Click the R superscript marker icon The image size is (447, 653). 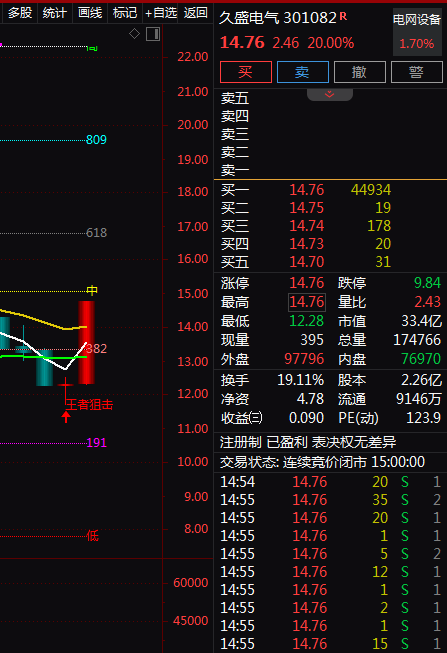343,16
